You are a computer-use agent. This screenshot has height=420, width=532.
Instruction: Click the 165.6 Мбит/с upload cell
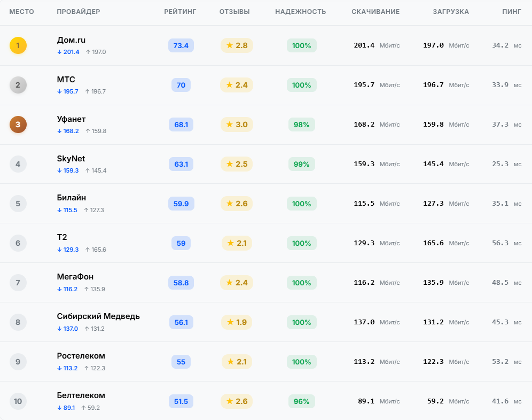[446, 243]
